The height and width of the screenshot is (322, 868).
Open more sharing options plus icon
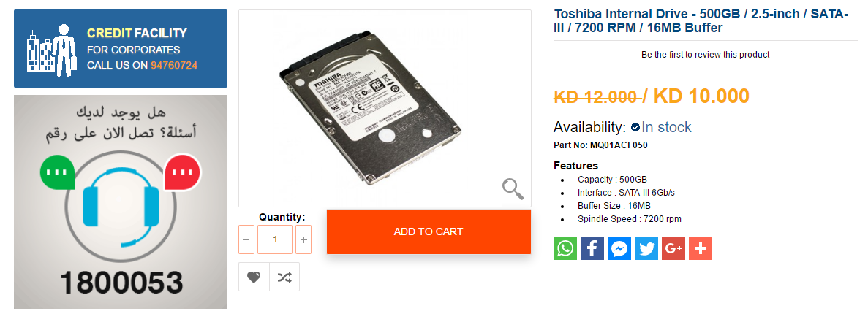[x=701, y=248]
